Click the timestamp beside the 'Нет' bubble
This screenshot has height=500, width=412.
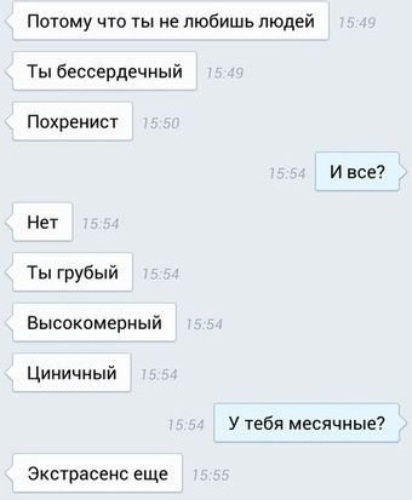click(x=100, y=224)
